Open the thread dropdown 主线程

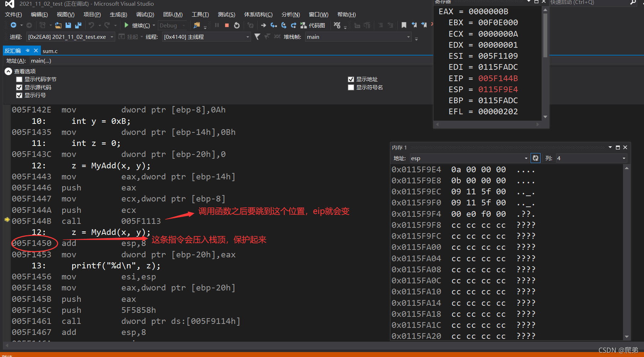click(x=206, y=37)
